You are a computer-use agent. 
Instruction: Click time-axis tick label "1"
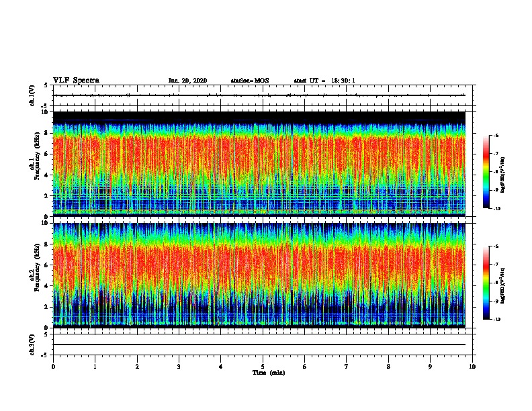(95, 367)
